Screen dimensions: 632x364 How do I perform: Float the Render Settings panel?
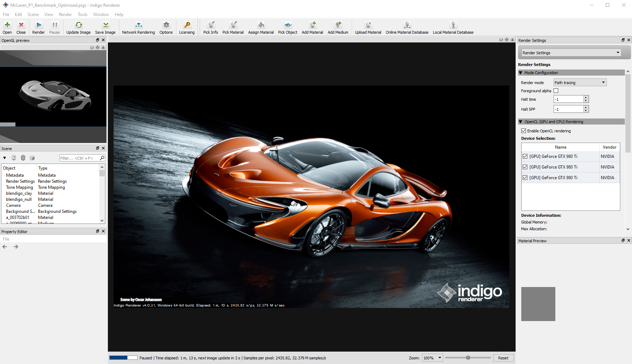(623, 40)
